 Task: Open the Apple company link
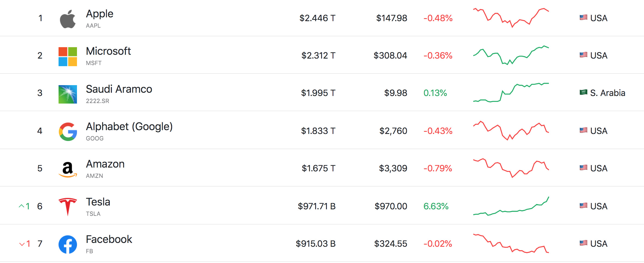tap(99, 14)
